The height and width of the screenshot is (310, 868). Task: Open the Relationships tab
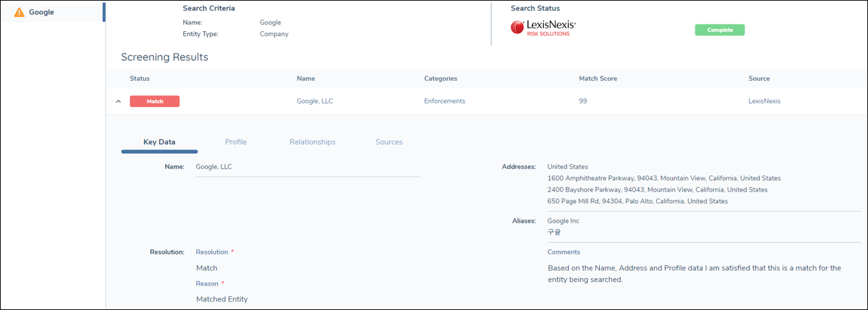pos(312,142)
